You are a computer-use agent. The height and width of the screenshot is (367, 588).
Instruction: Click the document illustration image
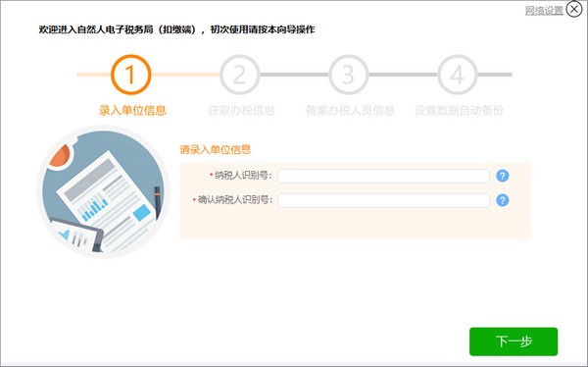tap(104, 192)
